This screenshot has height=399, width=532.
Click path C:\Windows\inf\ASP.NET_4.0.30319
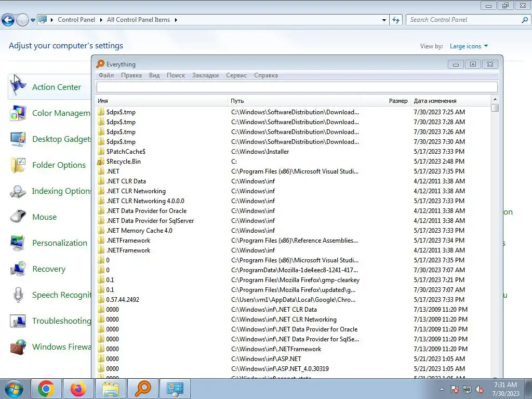(280, 369)
